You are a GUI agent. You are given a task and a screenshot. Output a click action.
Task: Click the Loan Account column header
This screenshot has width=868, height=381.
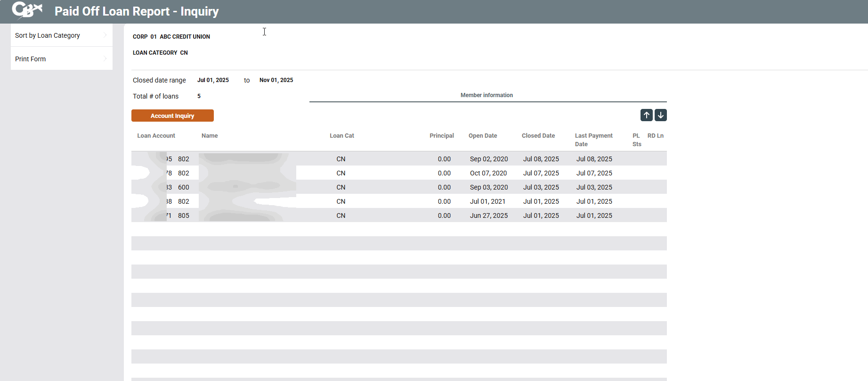point(156,136)
